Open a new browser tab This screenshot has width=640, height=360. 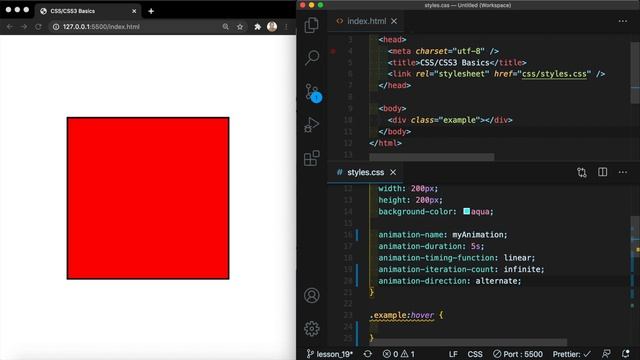click(x=151, y=11)
